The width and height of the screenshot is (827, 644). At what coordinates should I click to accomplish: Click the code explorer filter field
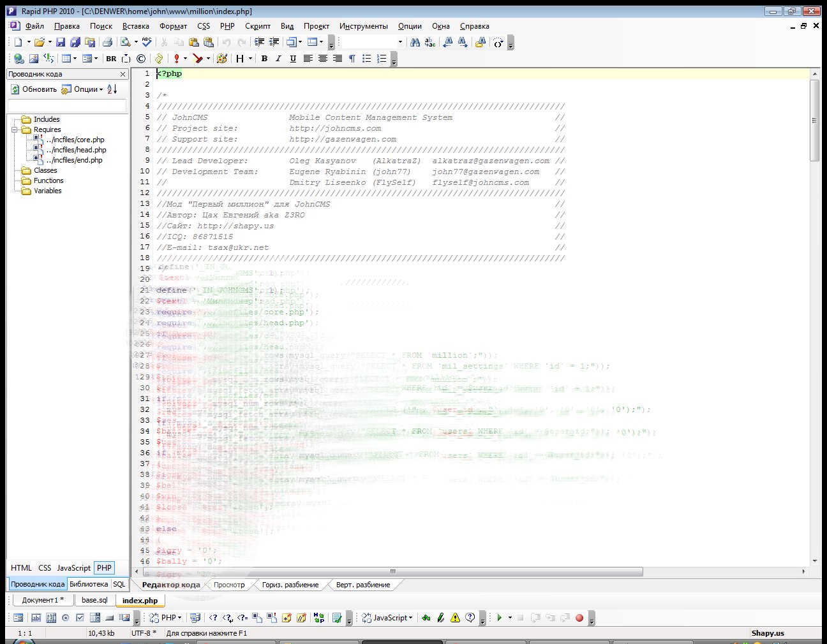point(67,105)
